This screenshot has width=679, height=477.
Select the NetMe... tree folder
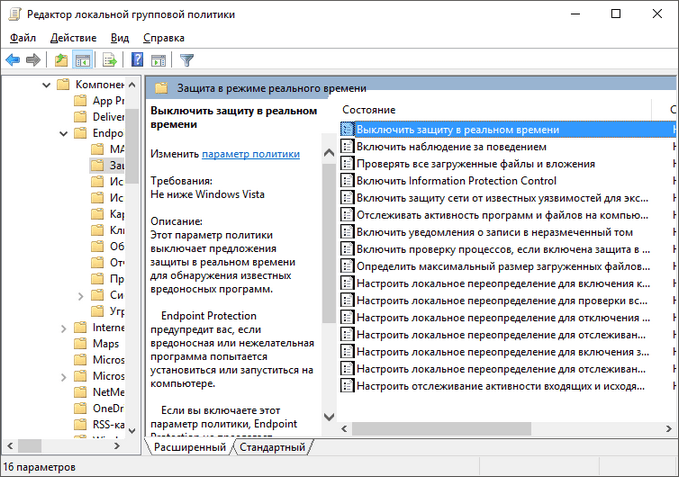(99, 392)
